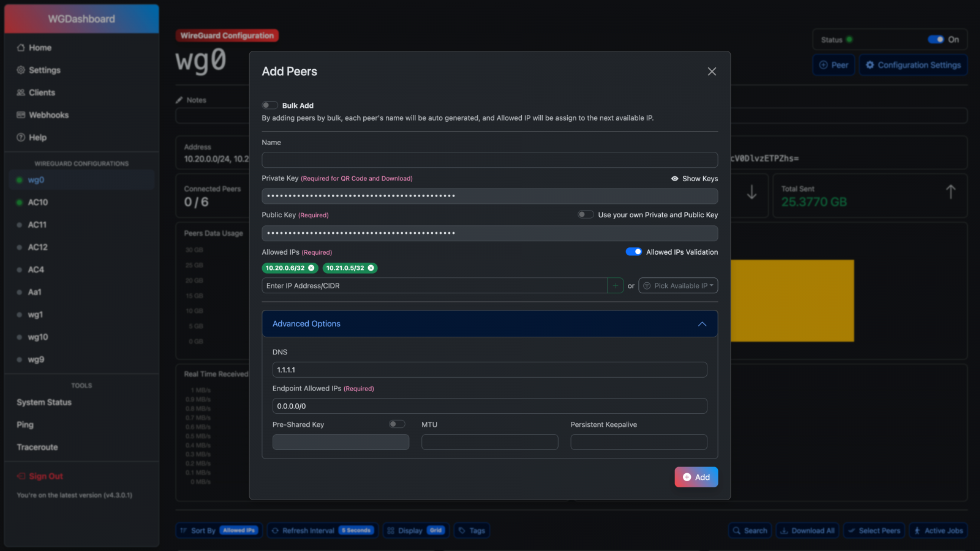Click the peer Name input field
This screenshot has height=551, width=980.
click(489, 160)
